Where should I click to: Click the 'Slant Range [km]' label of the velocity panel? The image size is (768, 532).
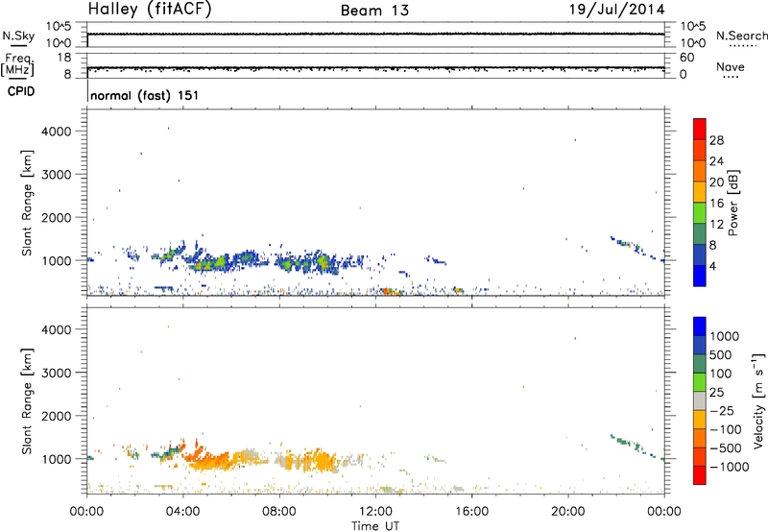[27, 401]
